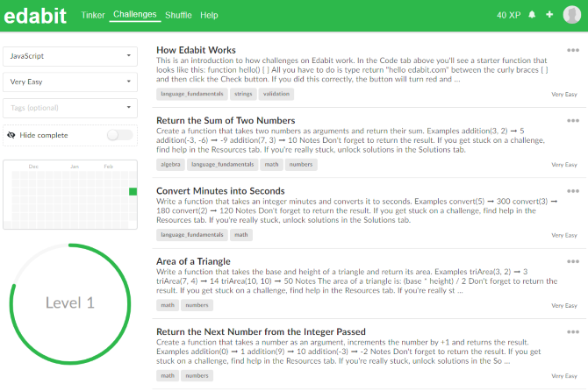Image resolution: width=588 pixels, height=391 pixels.
Task: Toggle the Hide complete switch
Action: (119, 135)
